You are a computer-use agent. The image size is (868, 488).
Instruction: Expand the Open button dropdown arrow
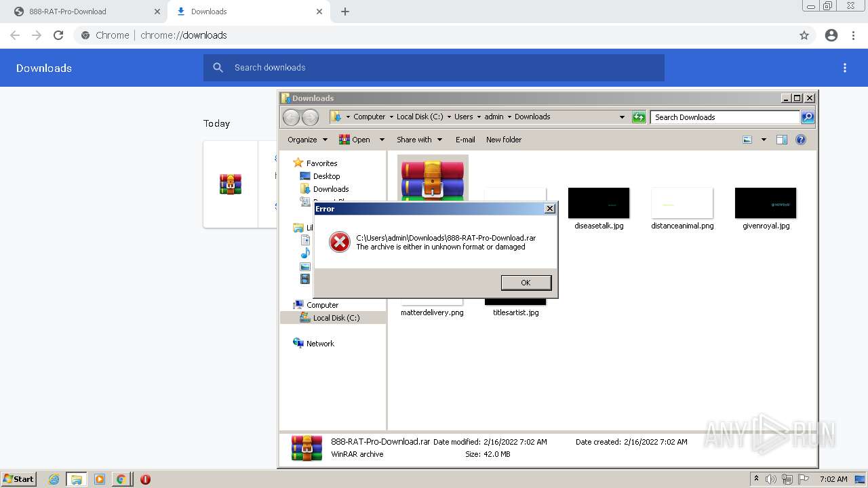(x=382, y=140)
